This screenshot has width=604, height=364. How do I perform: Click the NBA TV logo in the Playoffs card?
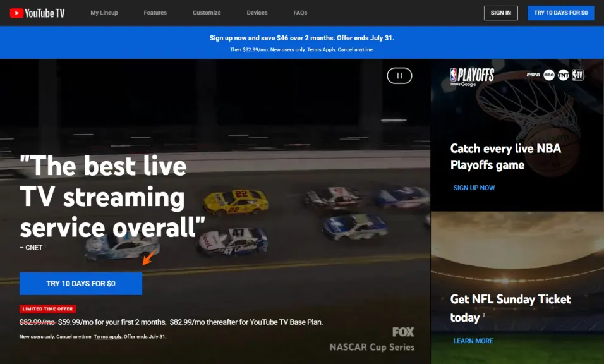tap(577, 75)
